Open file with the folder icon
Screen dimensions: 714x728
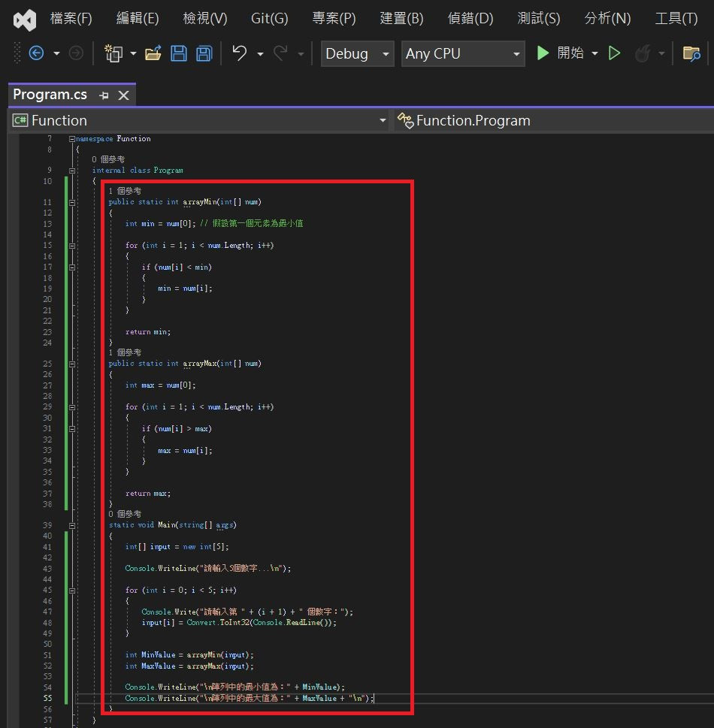[153, 53]
